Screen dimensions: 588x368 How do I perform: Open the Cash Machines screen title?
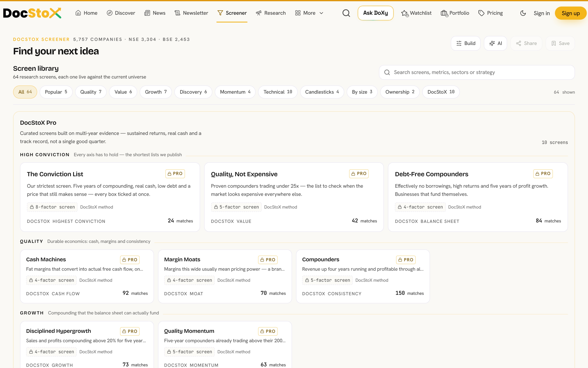[46, 259]
